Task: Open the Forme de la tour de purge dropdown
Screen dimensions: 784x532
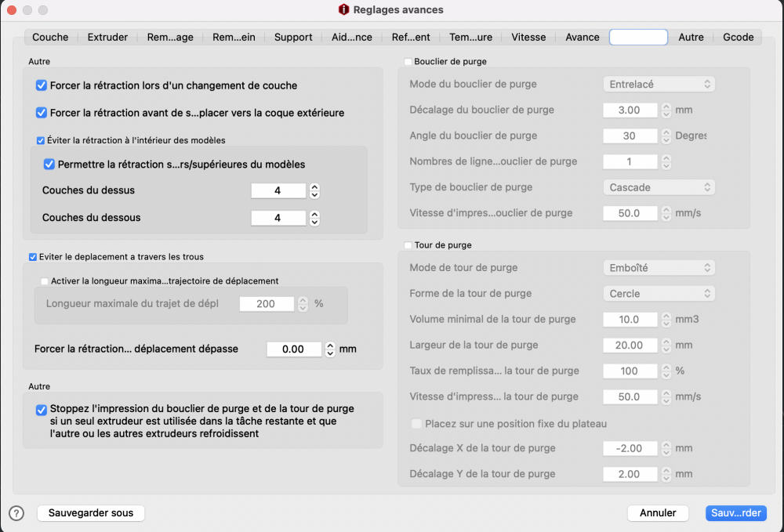Action: point(659,294)
